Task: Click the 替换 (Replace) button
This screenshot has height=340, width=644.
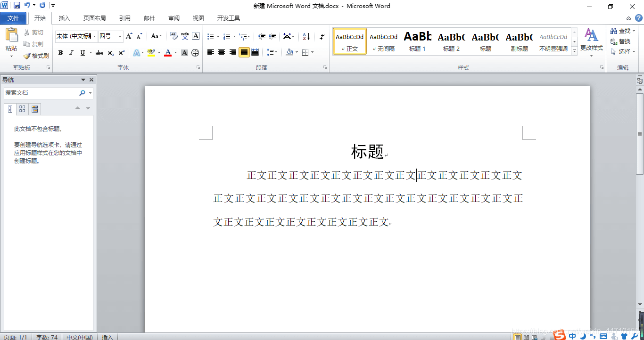Action: coord(620,41)
